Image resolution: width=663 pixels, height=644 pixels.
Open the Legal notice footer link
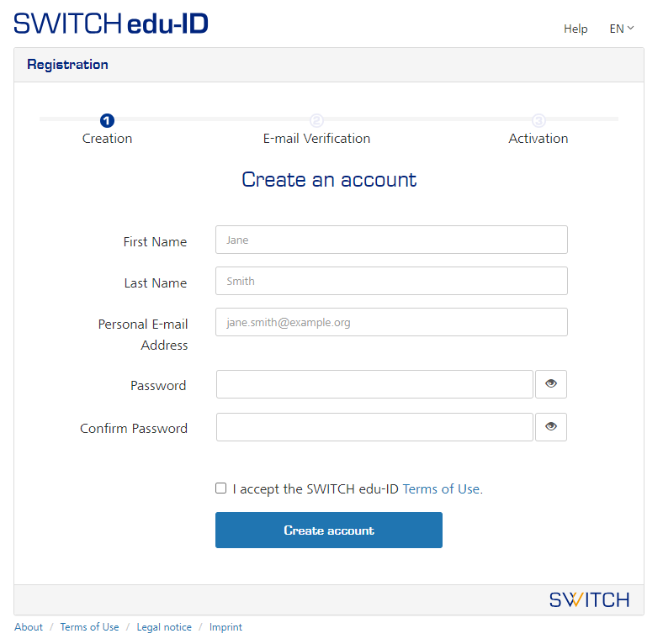tap(164, 627)
